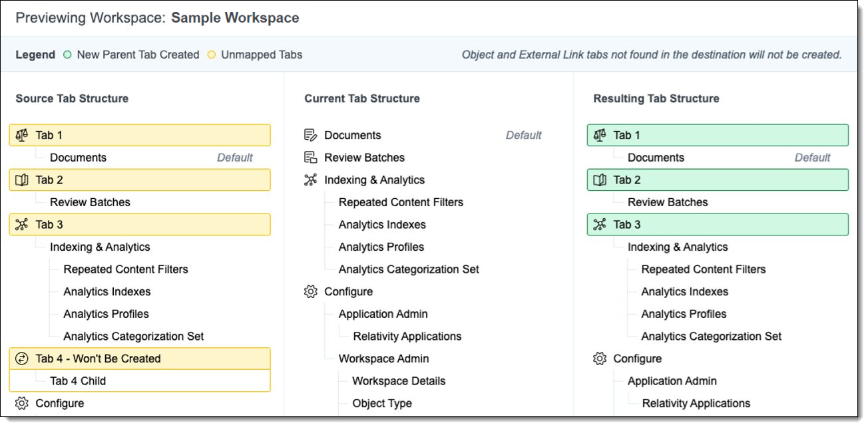The width and height of the screenshot is (868, 427).
Task: Select Workspace Admin in Current Tab Structure
Action: 383,358
